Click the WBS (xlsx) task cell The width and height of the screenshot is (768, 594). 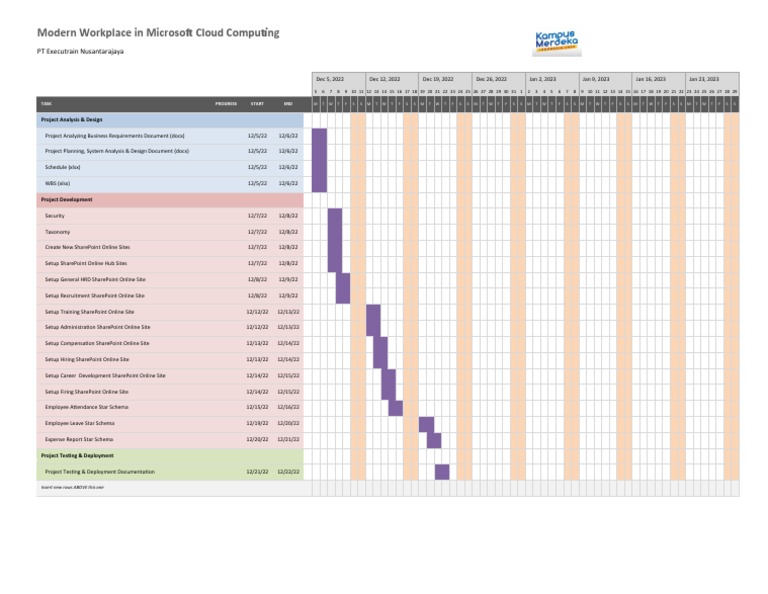pyautogui.click(x=57, y=183)
